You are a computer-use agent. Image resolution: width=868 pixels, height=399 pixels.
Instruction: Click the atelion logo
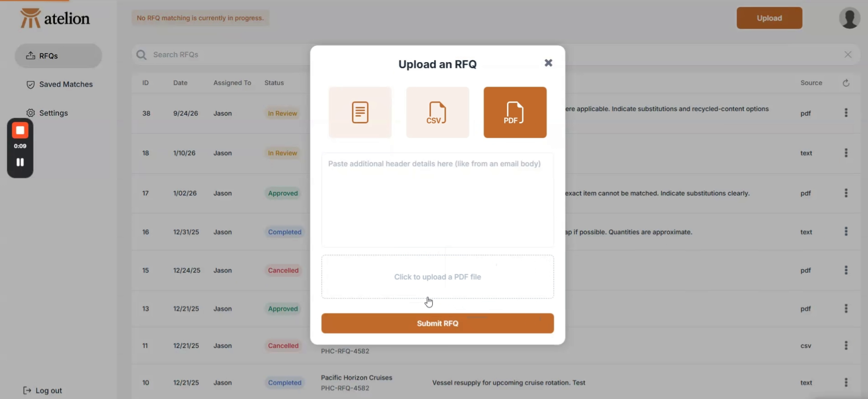click(55, 18)
